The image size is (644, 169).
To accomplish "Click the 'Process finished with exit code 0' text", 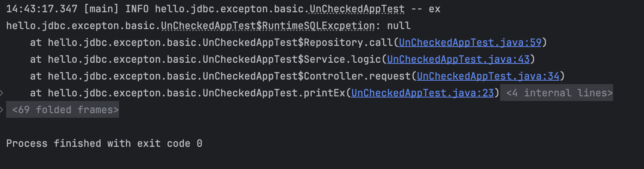I will (x=104, y=143).
